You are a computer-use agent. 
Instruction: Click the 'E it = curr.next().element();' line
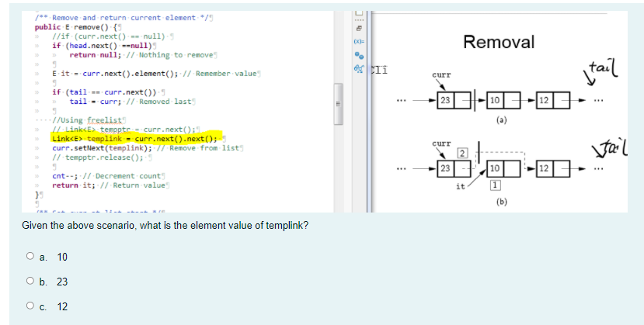point(115,74)
